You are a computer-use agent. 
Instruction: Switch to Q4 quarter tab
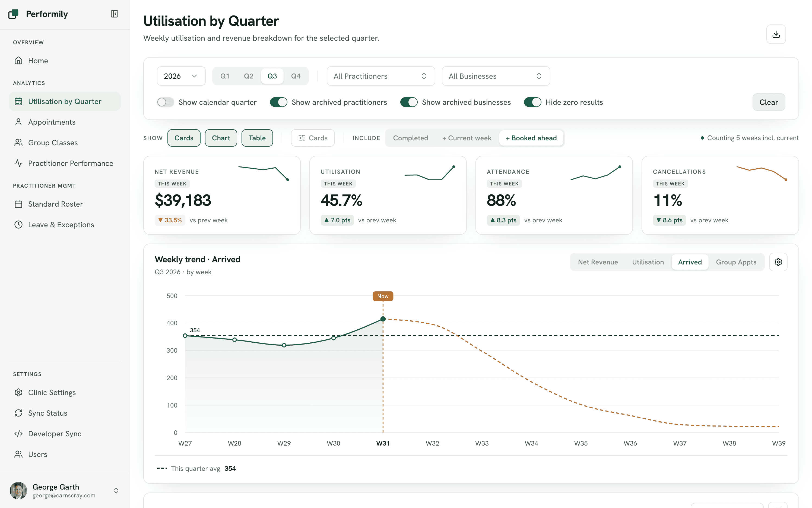tap(296, 76)
